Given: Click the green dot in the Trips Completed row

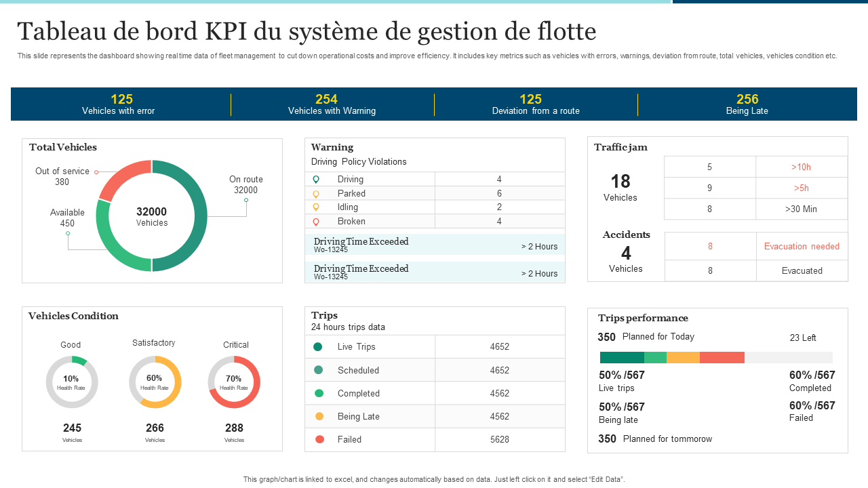Looking at the screenshot, I should [x=319, y=393].
